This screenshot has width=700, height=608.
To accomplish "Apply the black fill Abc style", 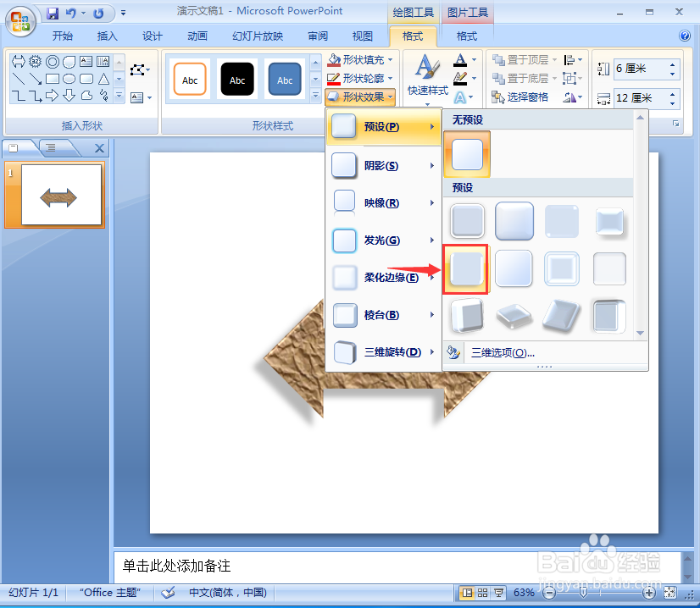I will (237, 80).
